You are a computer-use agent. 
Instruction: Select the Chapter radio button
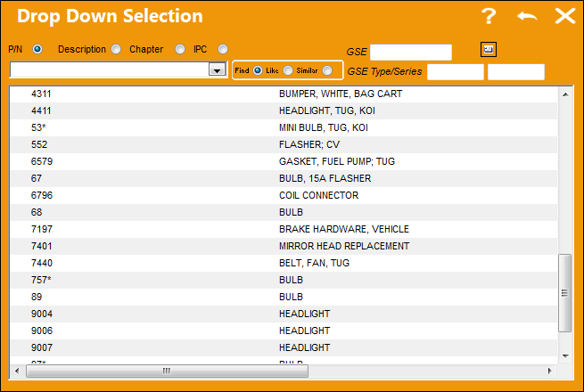tap(180, 49)
